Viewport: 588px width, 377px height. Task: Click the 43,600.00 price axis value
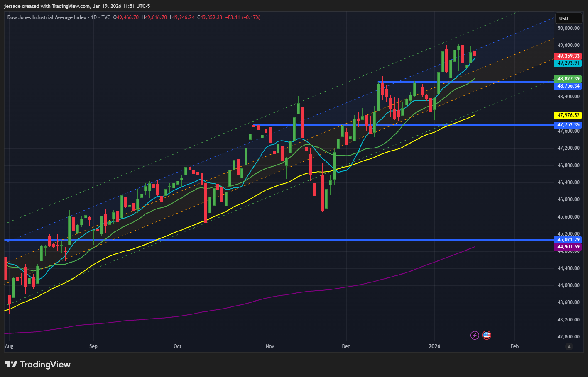click(x=568, y=302)
